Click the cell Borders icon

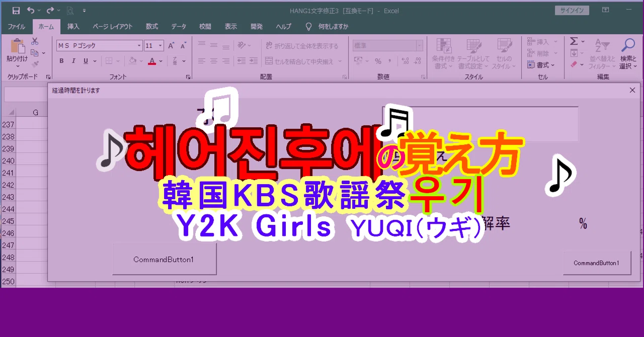tap(109, 61)
